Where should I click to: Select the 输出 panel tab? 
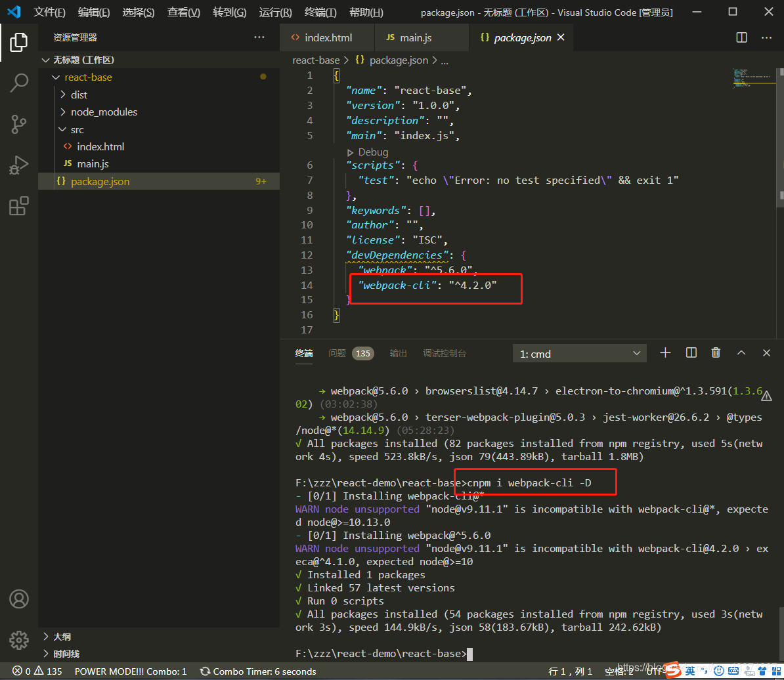pyautogui.click(x=398, y=353)
